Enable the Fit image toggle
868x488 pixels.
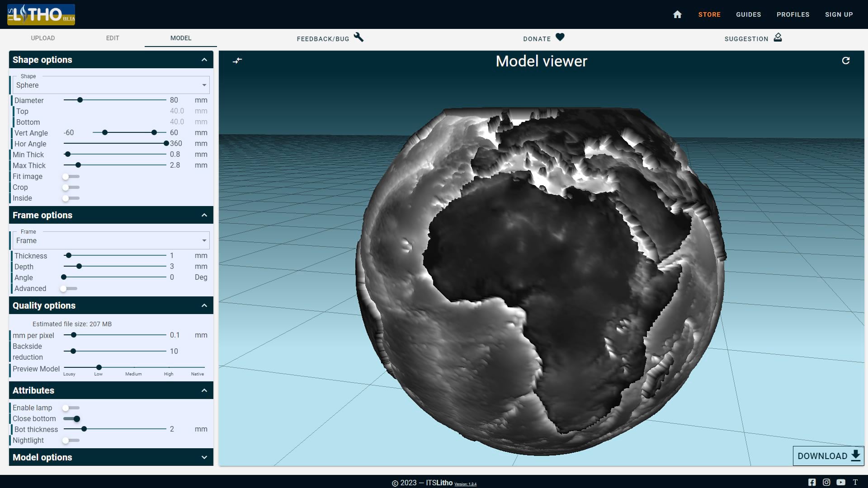(66, 176)
